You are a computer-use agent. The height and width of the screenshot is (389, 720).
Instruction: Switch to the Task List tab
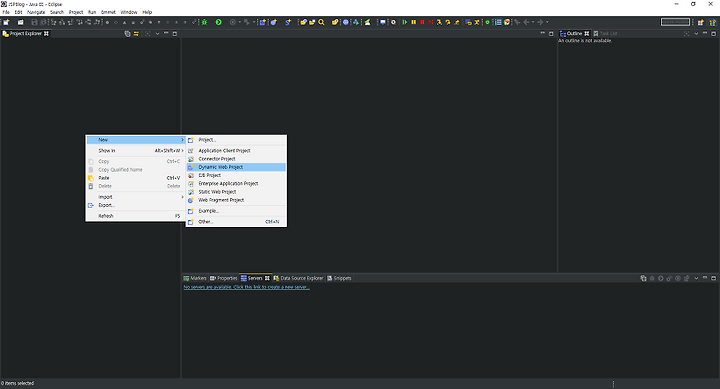tap(605, 34)
